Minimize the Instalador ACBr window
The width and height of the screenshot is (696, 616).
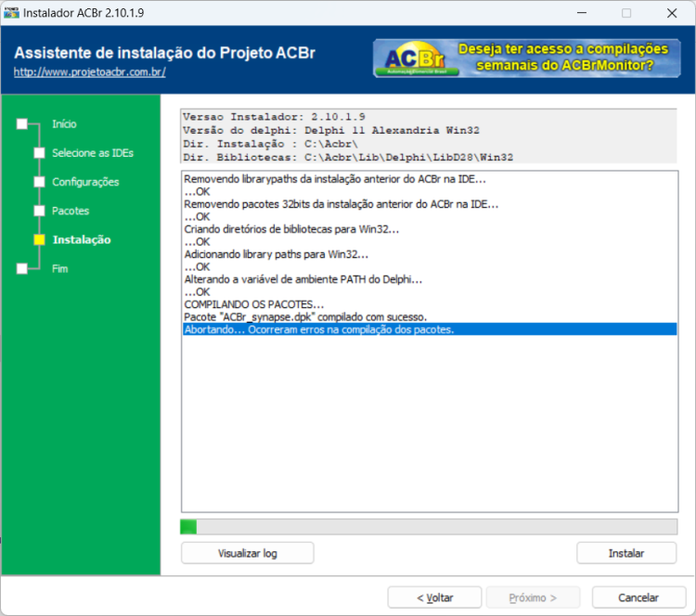[x=582, y=13]
